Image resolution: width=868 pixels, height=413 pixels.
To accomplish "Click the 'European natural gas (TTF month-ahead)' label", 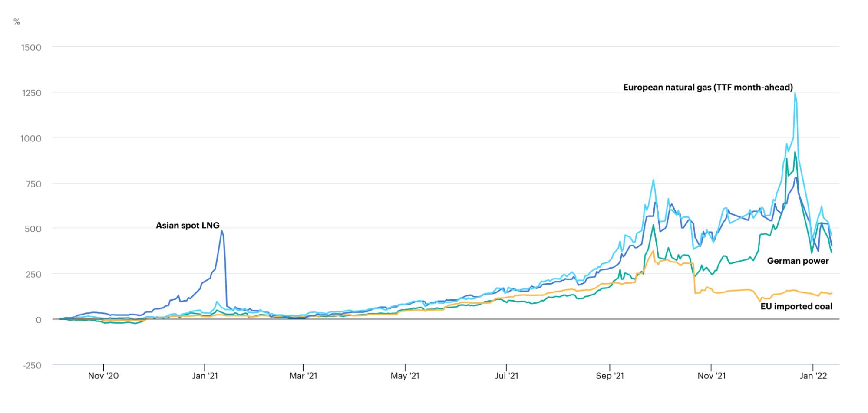I will click(708, 88).
